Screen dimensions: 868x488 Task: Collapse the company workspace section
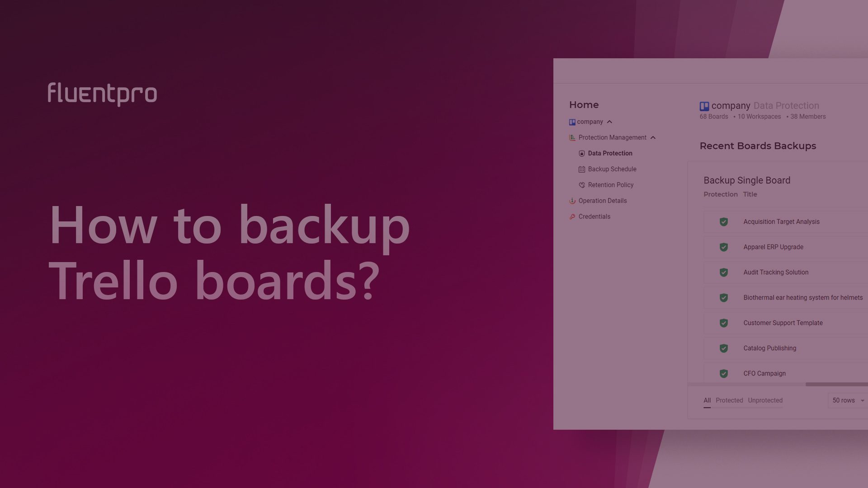click(609, 122)
